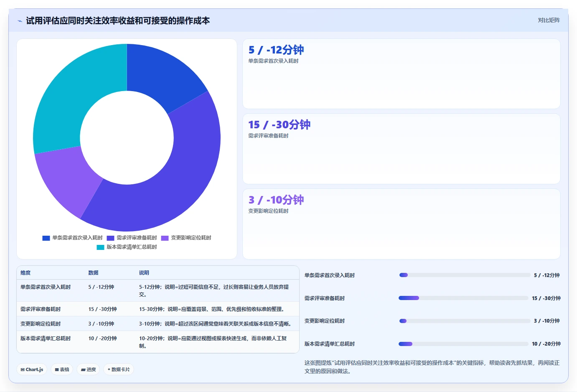577x392 pixels.
Task: Click the 进度 tag chip
Action: click(88, 369)
